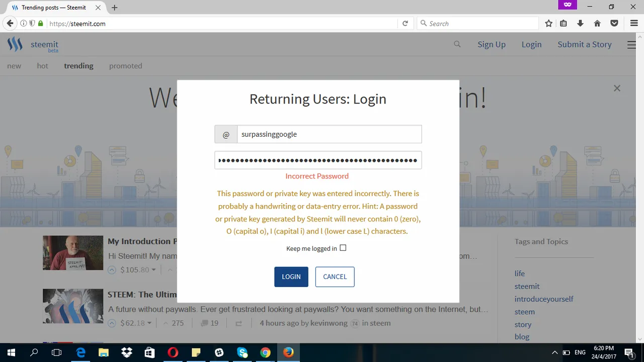Screen dimensions: 644x362
Task: Select the trending tab
Action: click(78, 66)
